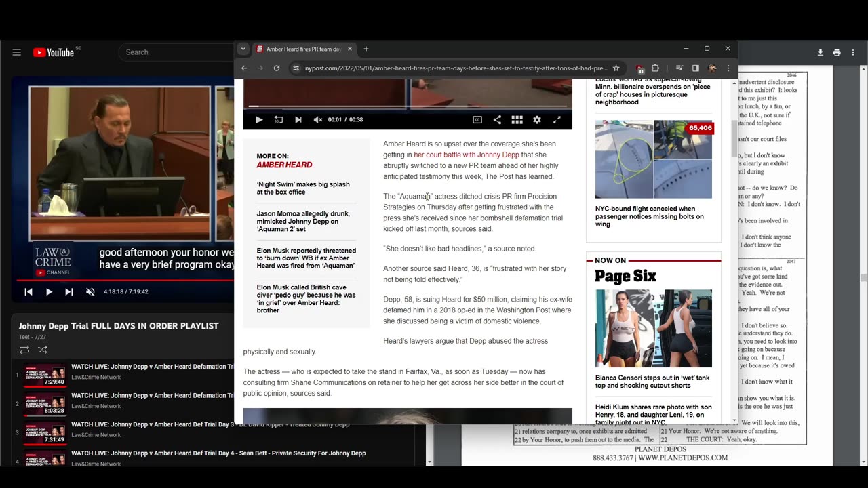Open Jason Momoa allegedly drunk story
Viewport: 868px width, 488px height.
tap(303, 221)
